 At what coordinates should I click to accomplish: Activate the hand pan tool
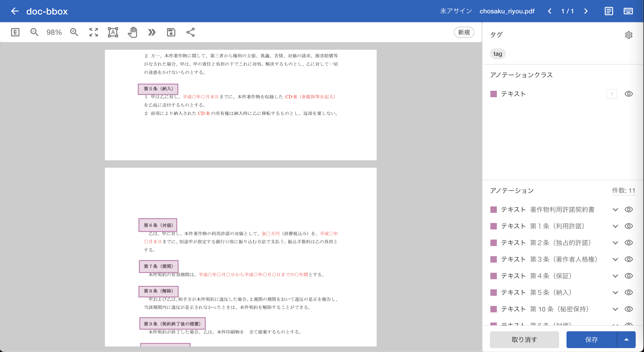132,32
